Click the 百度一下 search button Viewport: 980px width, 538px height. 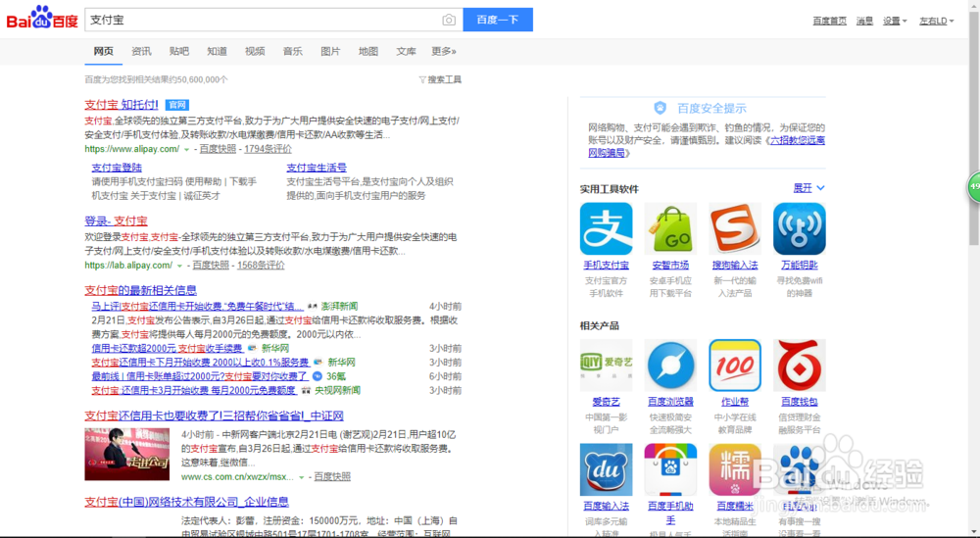tap(498, 20)
